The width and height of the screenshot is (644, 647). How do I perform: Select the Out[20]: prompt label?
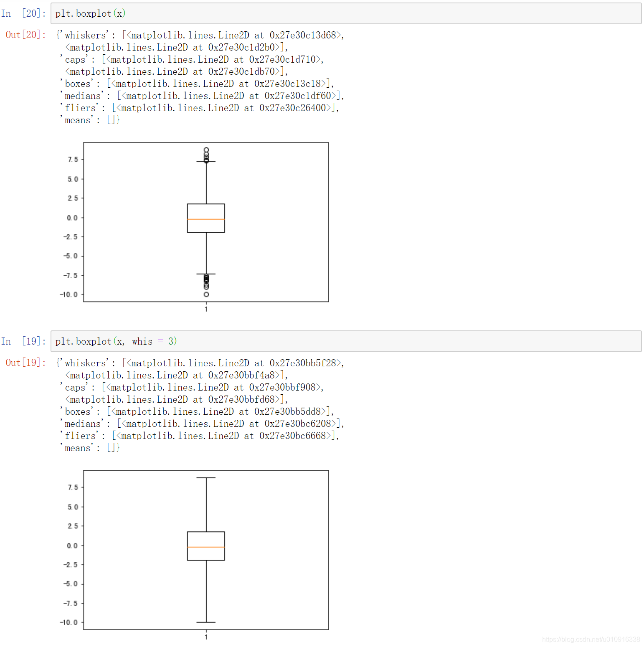[x=25, y=35]
